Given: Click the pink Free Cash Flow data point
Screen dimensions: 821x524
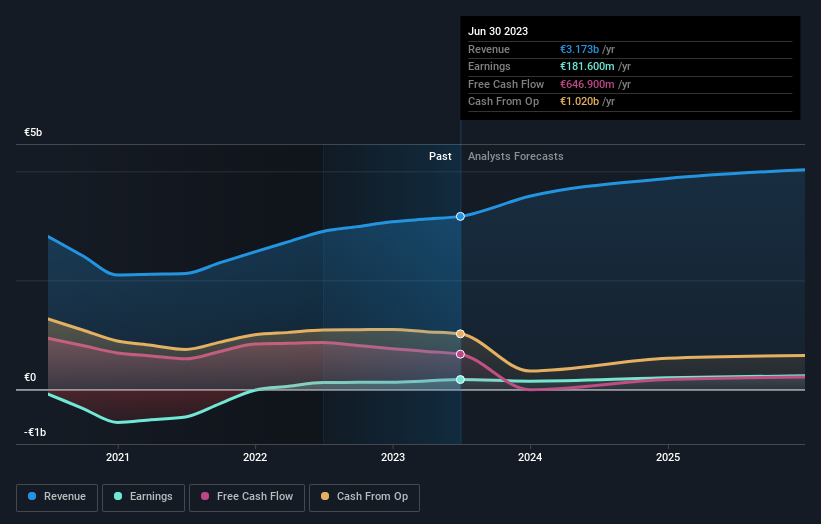Looking at the screenshot, I should point(460,354).
